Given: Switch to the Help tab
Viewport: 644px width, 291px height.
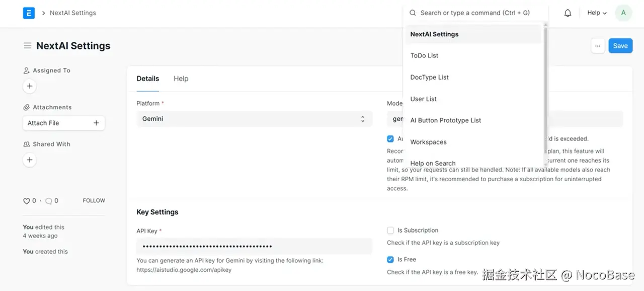Looking at the screenshot, I should [181, 79].
